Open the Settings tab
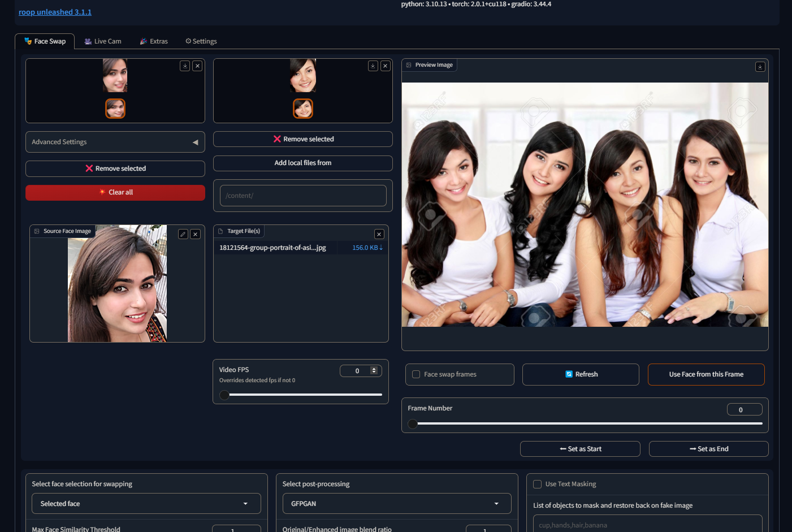The image size is (792, 532). coord(201,41)
